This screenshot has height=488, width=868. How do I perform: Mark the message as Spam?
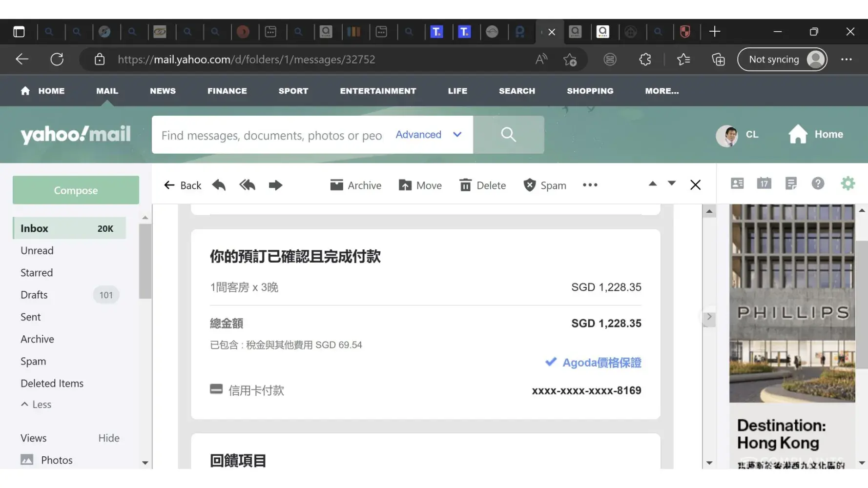pyautogui.click(x=544, y=185)
